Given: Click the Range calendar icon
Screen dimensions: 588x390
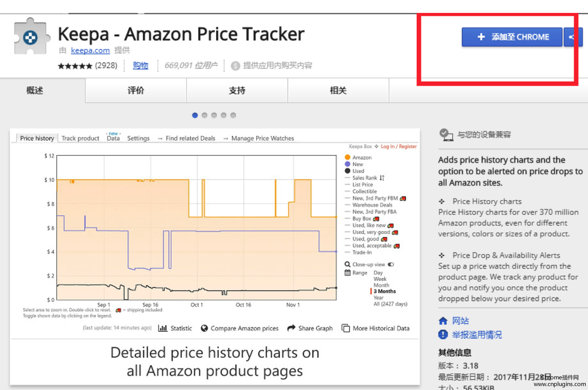Looking at the screenshot, I should click(348, 272).
